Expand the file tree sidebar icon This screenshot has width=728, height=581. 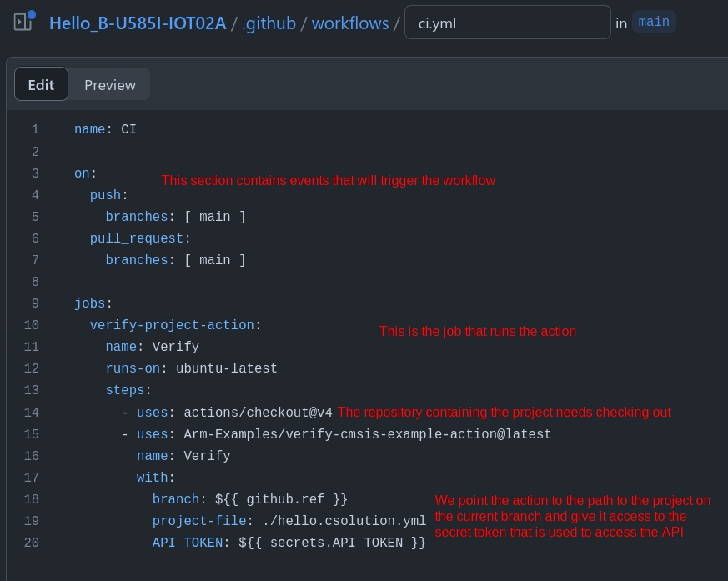23,23
